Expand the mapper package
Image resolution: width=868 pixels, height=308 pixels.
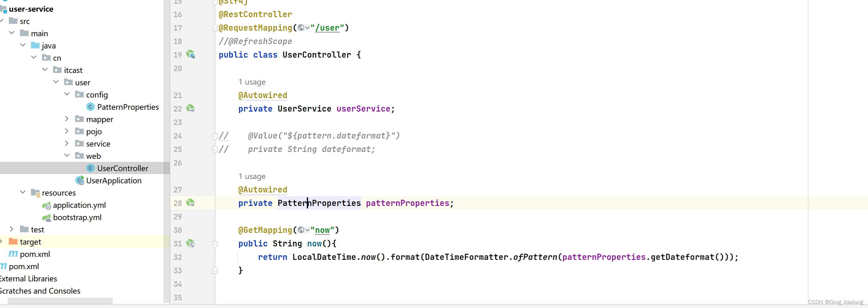pyautogui.click(x=67, y=119)
